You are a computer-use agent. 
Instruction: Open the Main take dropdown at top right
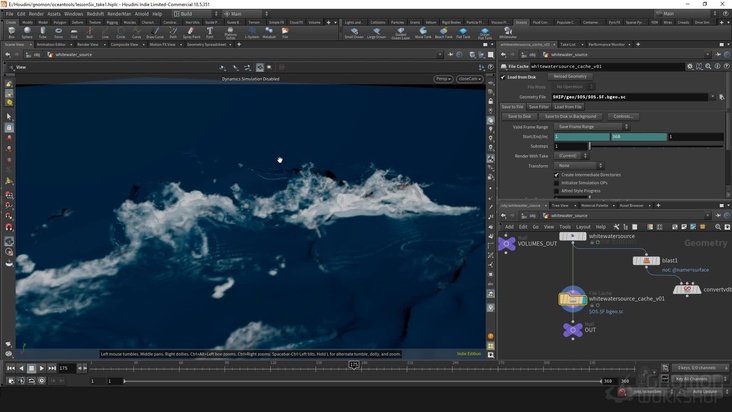pos(685,14)
